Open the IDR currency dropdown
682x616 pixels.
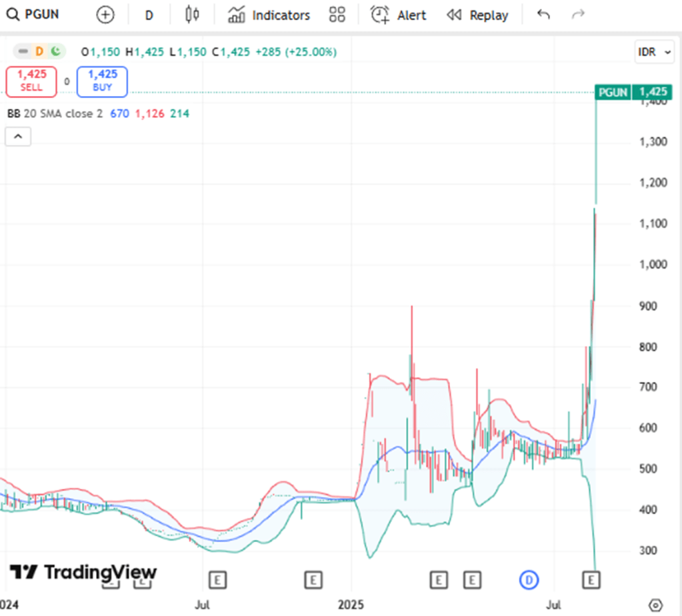click(x=655, y=52)
